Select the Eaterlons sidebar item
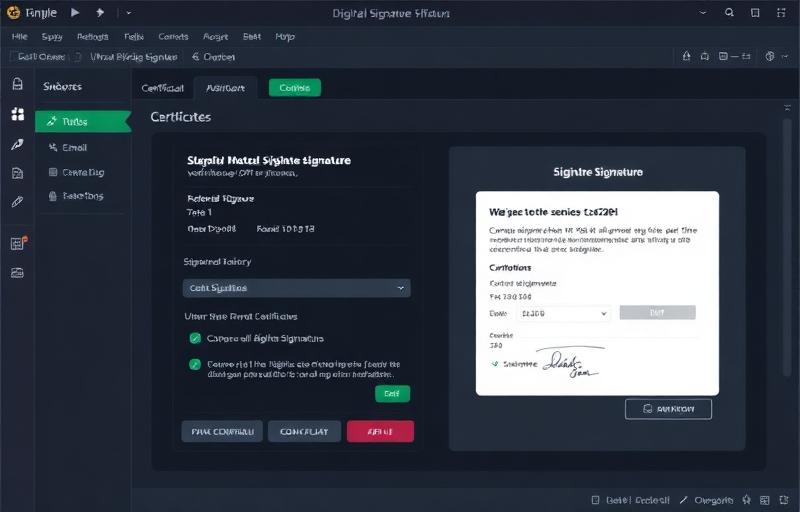 pos(76,196)
